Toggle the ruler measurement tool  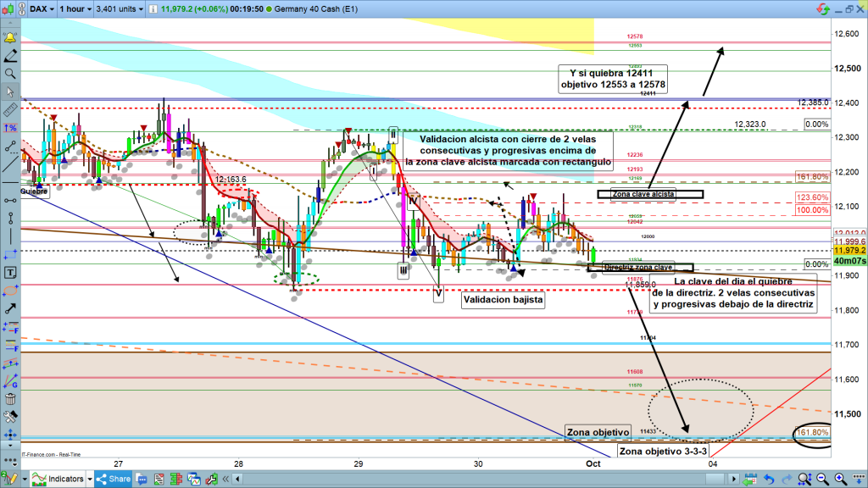point(11,109)
